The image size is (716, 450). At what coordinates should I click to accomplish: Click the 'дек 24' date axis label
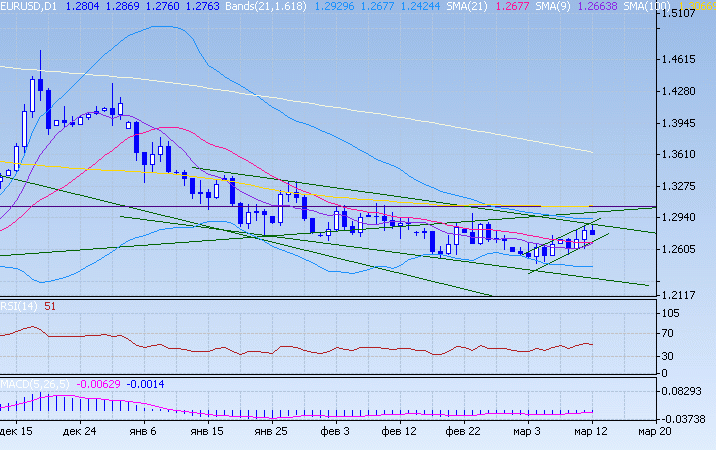(x=78, y=432)
